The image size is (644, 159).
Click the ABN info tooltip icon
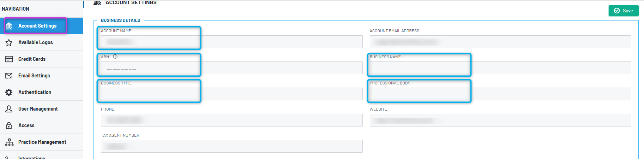pyautogui.click(x=115, y=57)
